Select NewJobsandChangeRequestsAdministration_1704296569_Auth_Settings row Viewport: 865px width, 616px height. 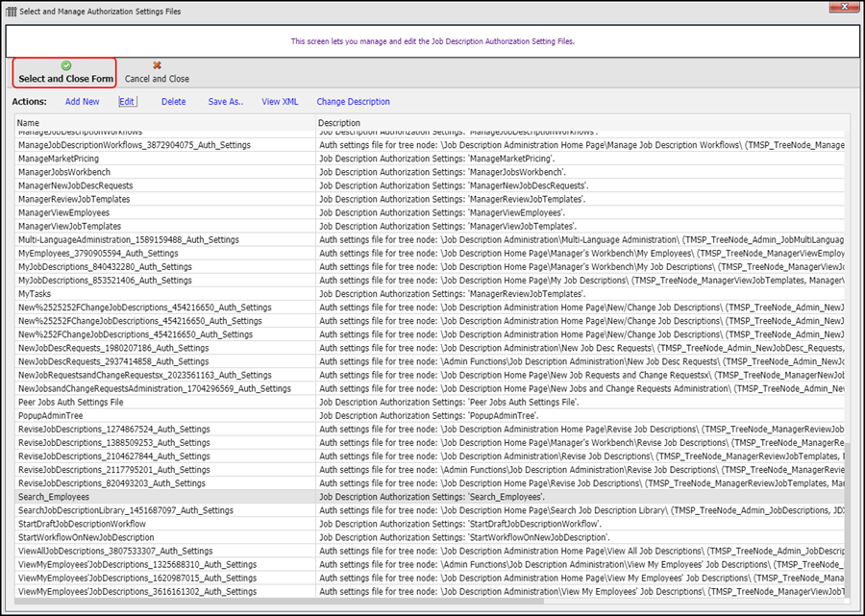point(430,388)
